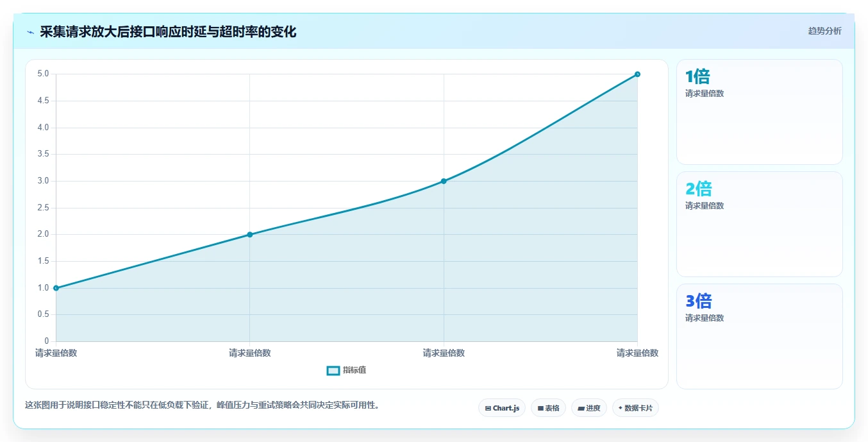Toggle the 指标值 legend entry
The image size is (868, 442).
(347, 370)
